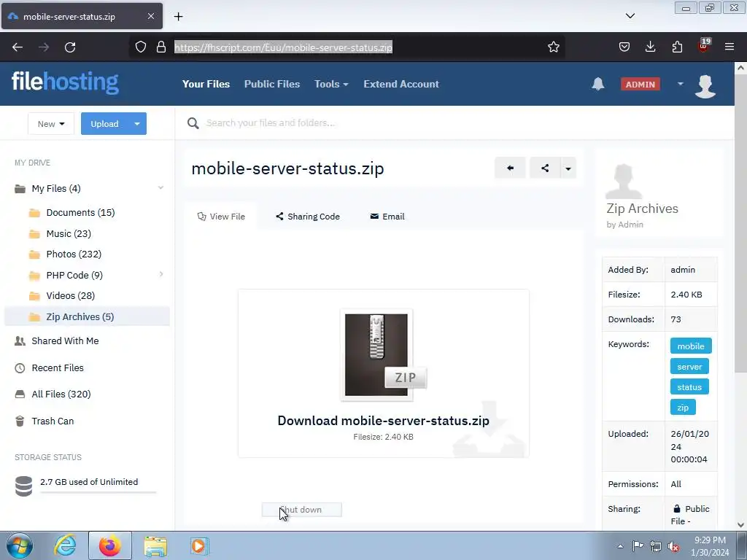
Task: Click the ZIP file thumbnail image
Action: 383,355
